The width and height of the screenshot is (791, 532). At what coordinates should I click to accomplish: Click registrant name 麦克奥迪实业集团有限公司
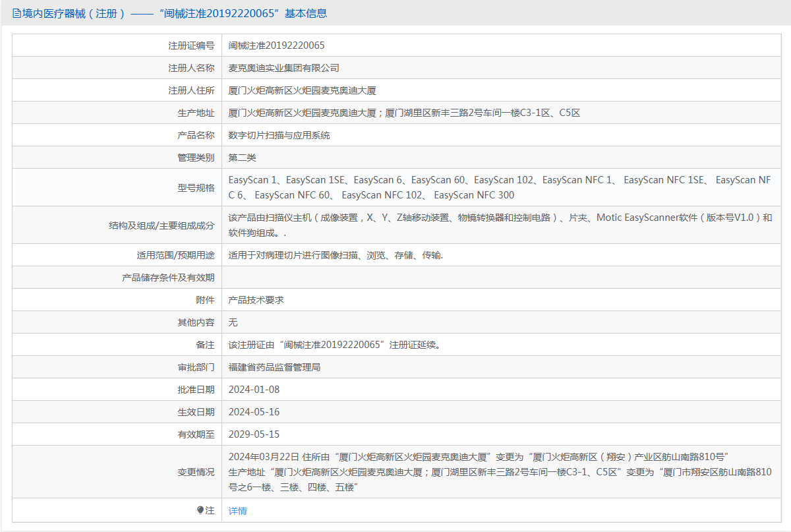tap(283, 68)
